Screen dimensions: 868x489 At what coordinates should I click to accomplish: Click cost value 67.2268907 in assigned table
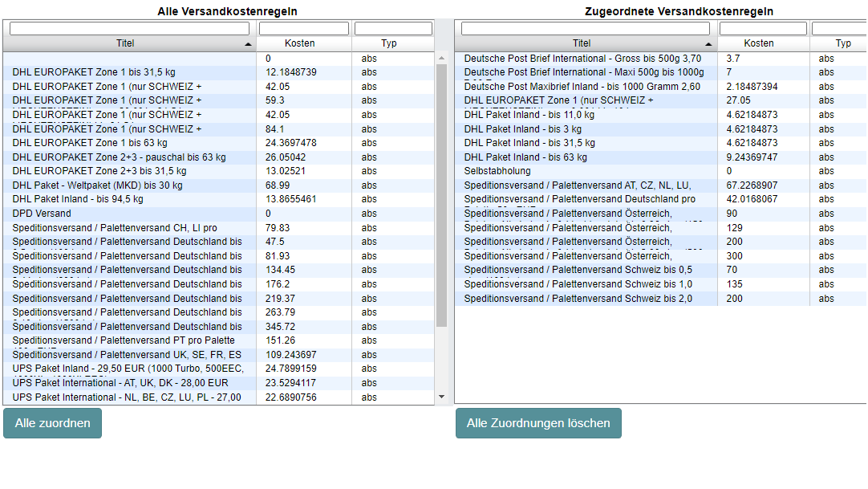[752, 185]
